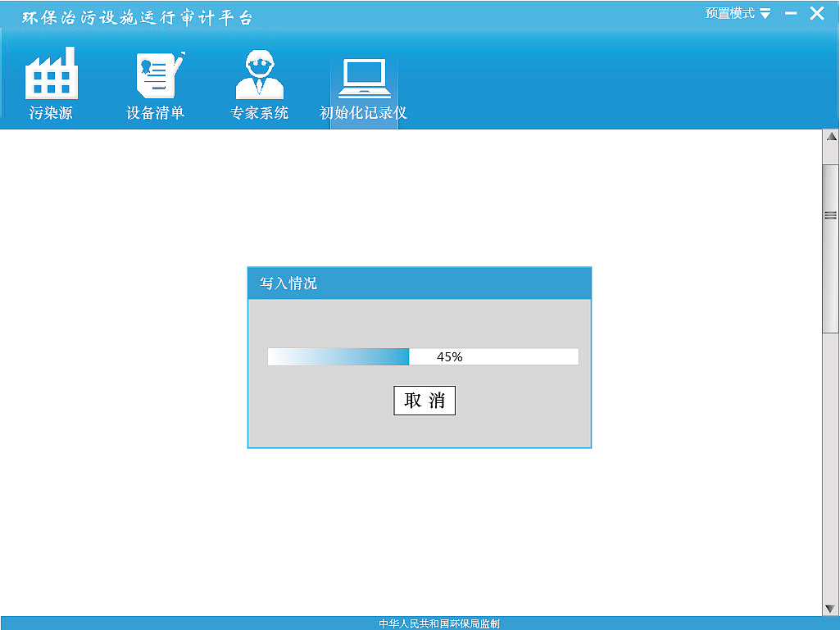
Task: Click the 初始化记录仪 menu entry
Action: 363,112
